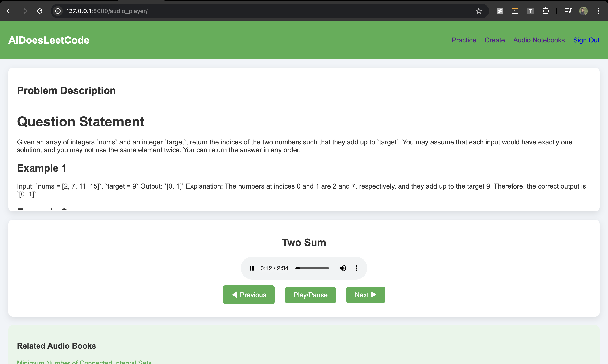The image size is (608, 364).
Task: Open the media control playlist icon
Action: point(568,11)
